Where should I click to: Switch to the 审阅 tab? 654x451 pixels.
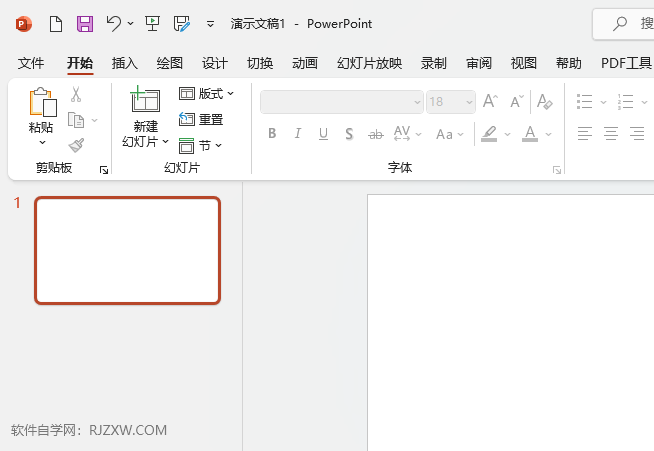[x=479, y=63]
